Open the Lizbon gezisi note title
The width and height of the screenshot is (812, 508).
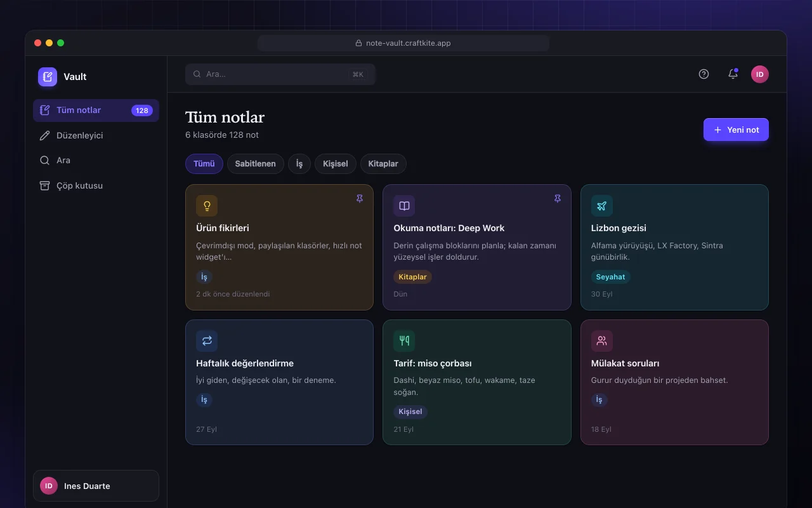(x=619, y=228)
